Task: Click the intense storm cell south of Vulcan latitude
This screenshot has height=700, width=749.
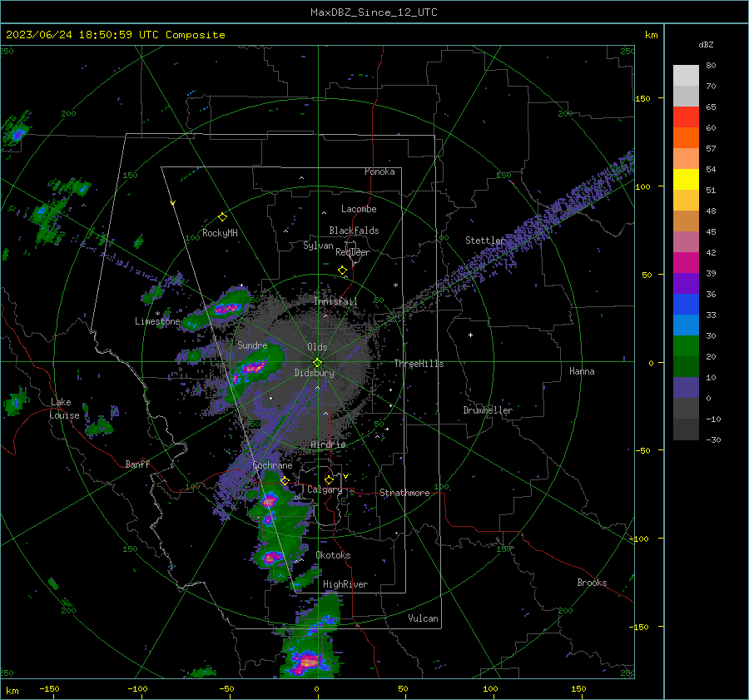Action: point(308,662)
